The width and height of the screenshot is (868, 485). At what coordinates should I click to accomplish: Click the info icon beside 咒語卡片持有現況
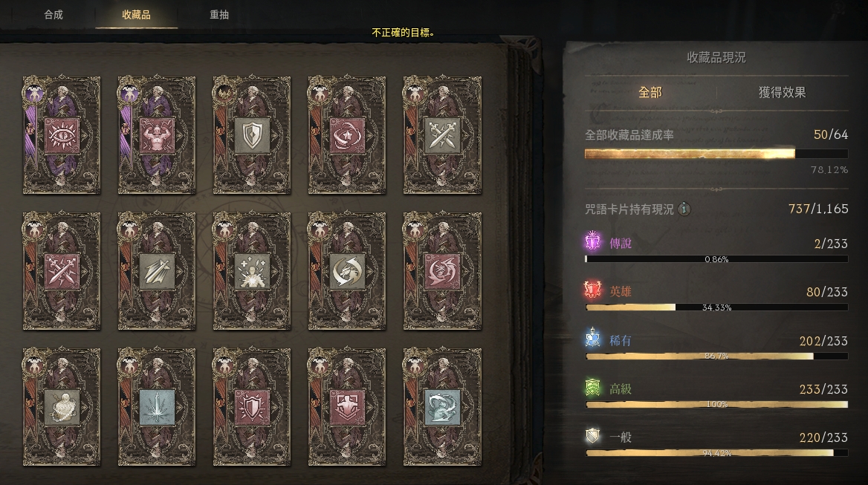684,209
